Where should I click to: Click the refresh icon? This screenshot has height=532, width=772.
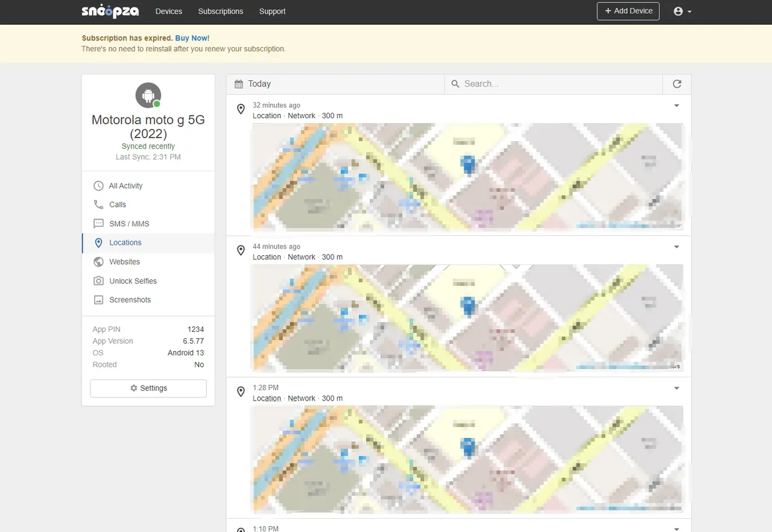(677, 84)
